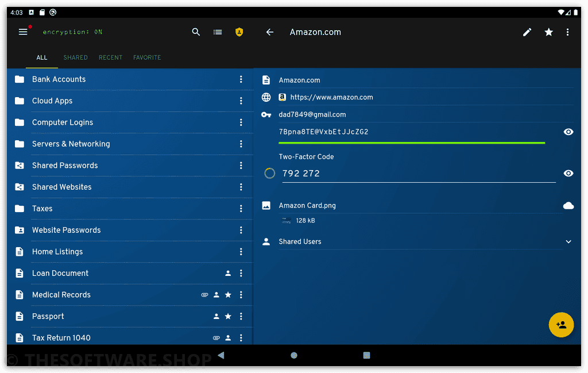Screen dimensions: 588x373
Task: Expand the Shared Users section
Action: coord(568,241)
